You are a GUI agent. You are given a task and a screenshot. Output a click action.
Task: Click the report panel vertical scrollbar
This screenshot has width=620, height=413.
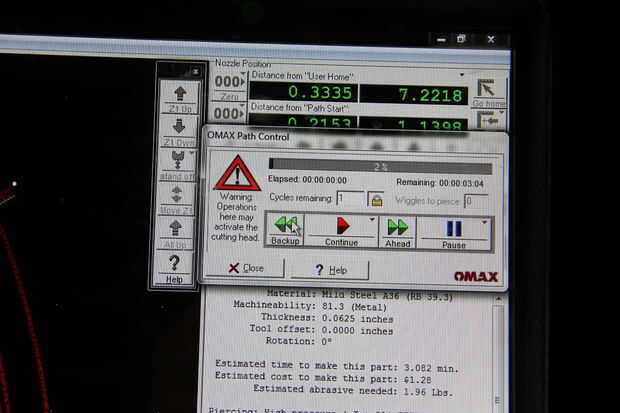pos(498,352)
